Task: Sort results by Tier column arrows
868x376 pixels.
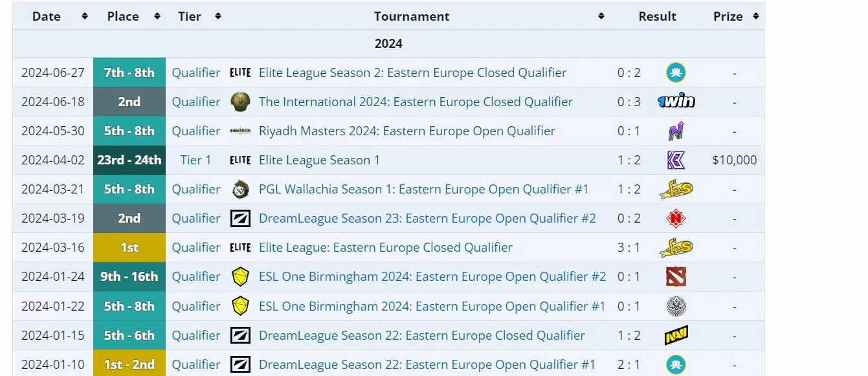Action: 218,16
